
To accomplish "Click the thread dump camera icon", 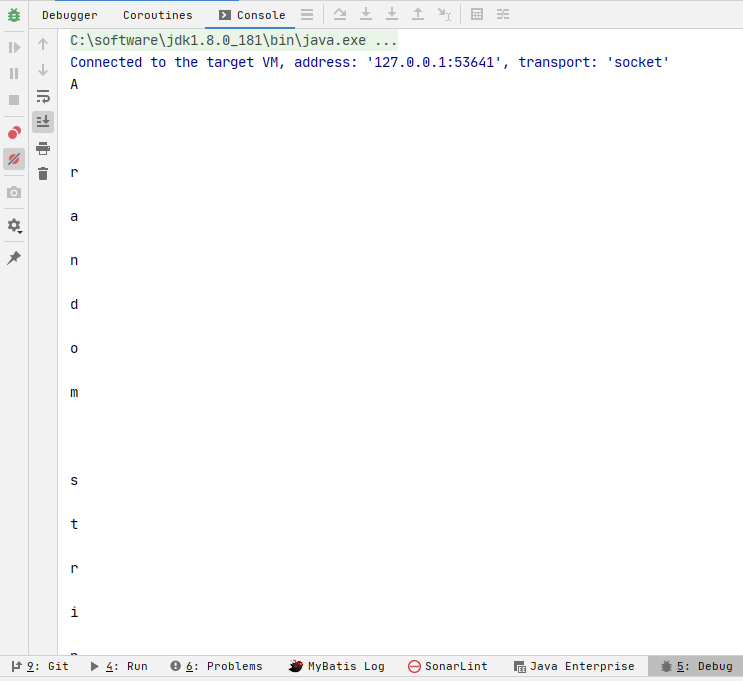I will (14, 192).
